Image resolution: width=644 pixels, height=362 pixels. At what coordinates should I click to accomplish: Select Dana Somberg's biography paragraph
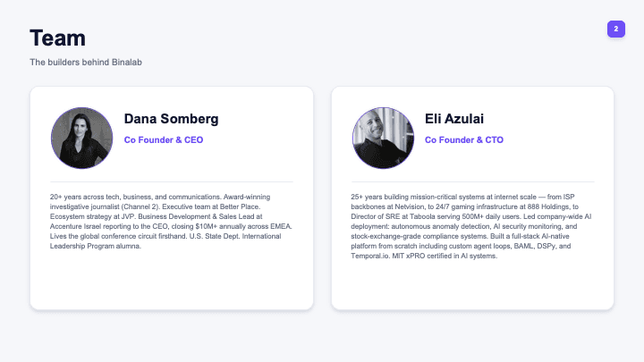pos(171,222)
